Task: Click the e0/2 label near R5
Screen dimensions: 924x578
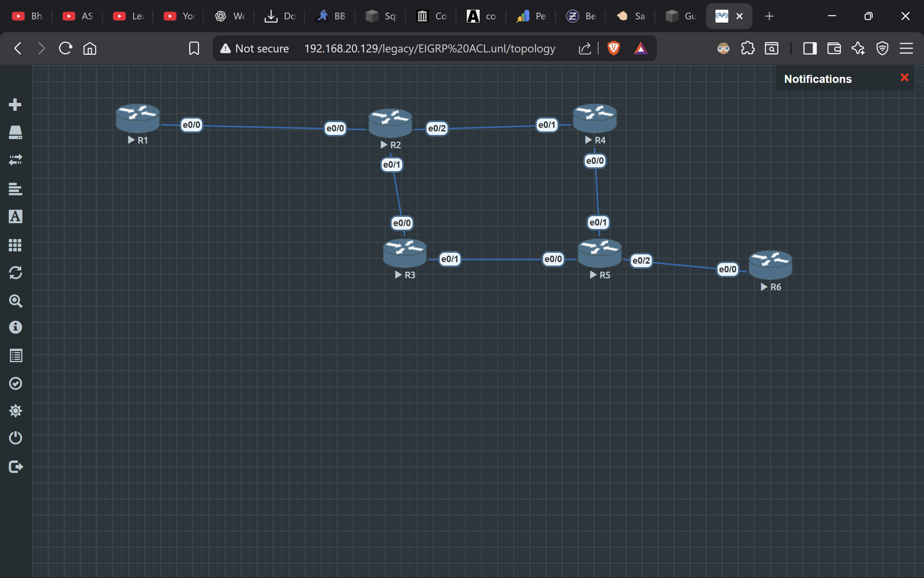Action: pos(641,261)
